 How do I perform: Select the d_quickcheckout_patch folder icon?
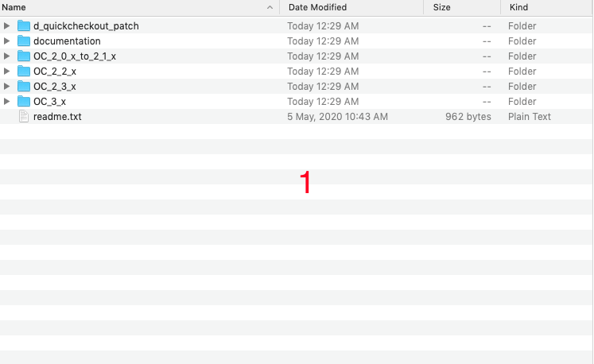(24, 25)
